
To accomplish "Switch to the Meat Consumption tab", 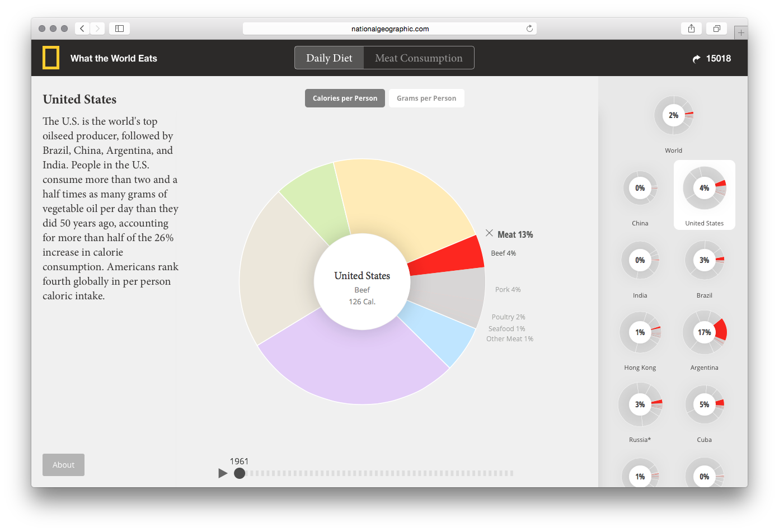I will point(419,58).
